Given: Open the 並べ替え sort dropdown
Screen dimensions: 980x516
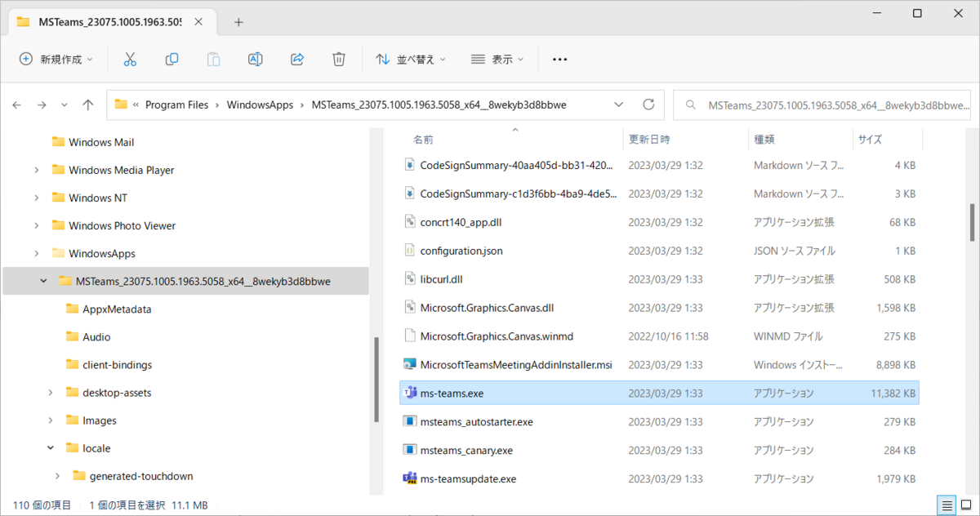Looking at the screenshot, I should 411,59.
